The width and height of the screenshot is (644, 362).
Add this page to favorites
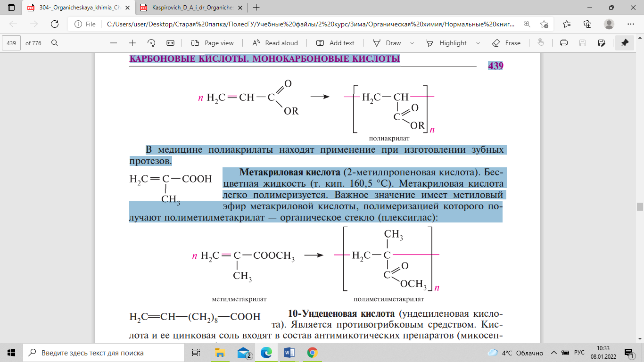tap(545, 24)
